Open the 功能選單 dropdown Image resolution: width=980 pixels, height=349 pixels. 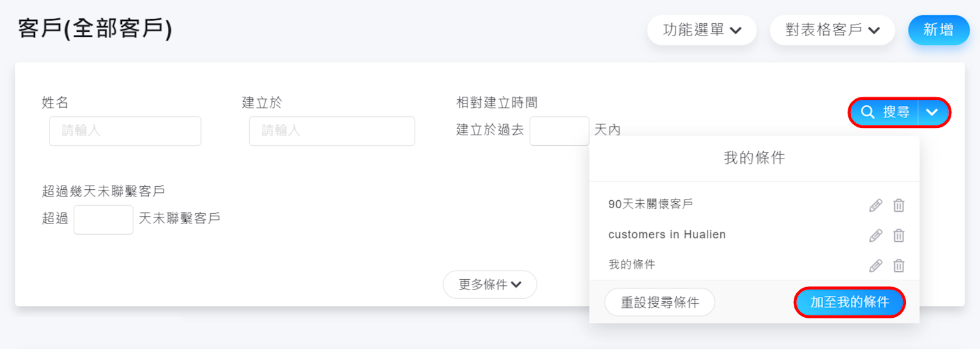click(x=701, y=30)
